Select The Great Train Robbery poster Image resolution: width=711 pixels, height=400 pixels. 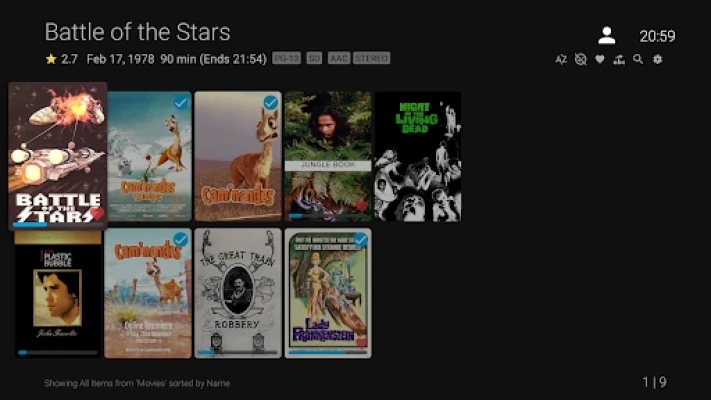click(x=238, y=293)
